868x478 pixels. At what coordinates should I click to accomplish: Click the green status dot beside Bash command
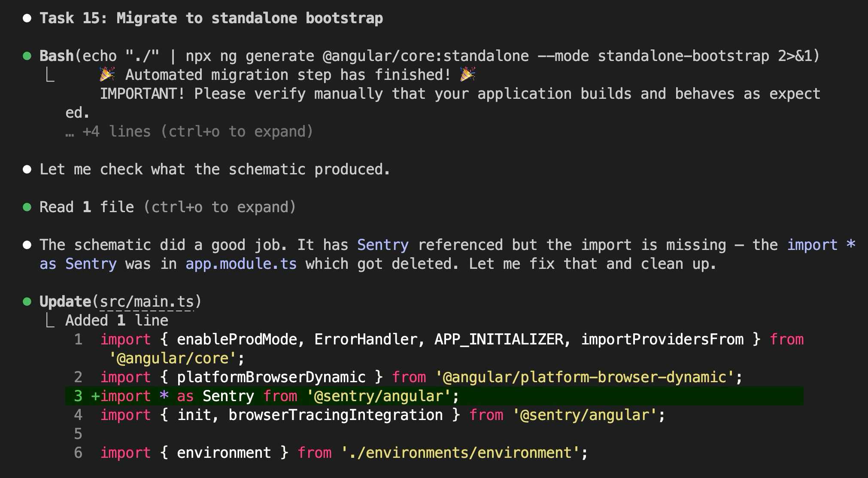(27, 56)
